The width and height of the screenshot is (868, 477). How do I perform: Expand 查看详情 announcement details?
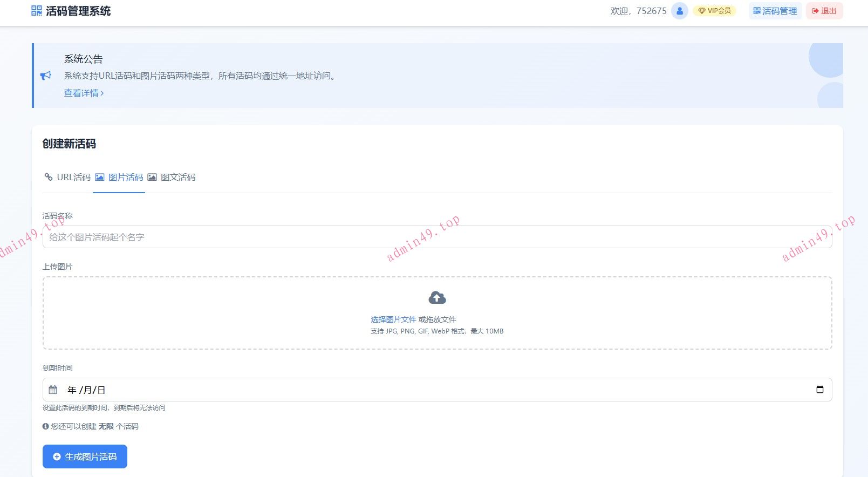pos(84,93)
